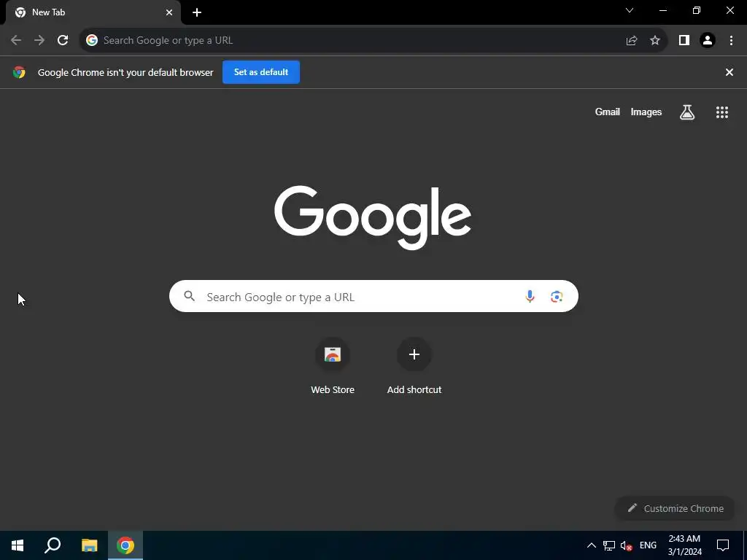This screenshot has height=560, width=747.
Task: Bookmark this tab with the star icon
Action: click(x=655, y=41)
